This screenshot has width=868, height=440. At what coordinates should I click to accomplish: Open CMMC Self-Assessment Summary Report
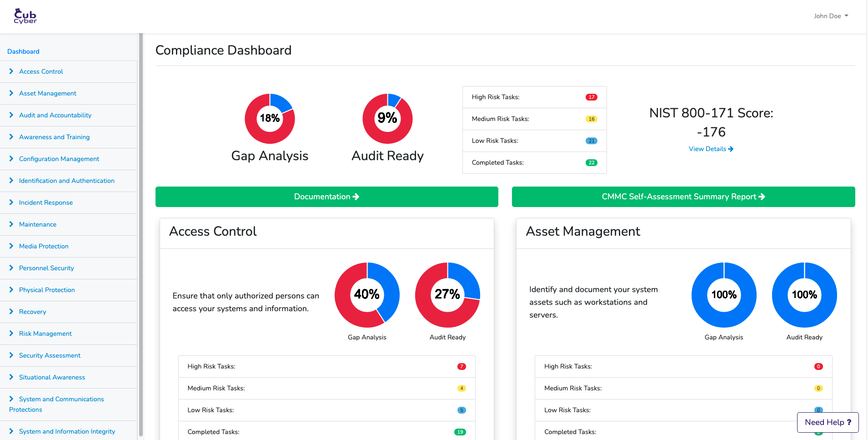(683, 197)
